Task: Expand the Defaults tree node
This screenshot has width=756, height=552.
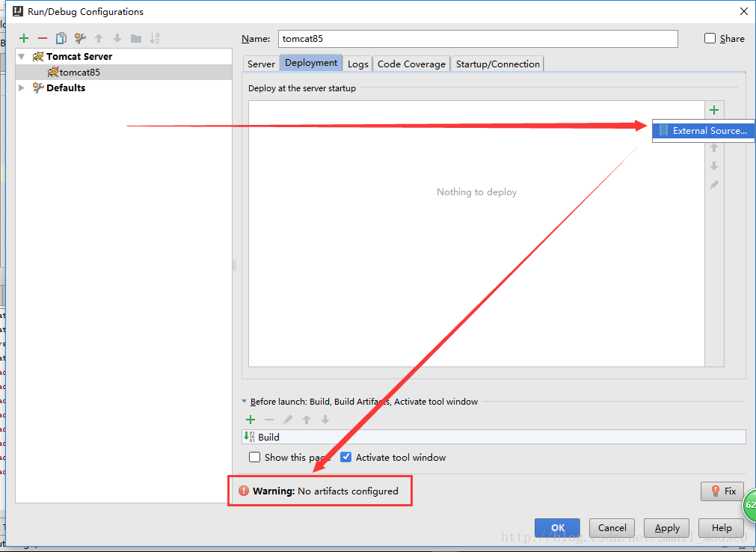Action: click(21, 88)
